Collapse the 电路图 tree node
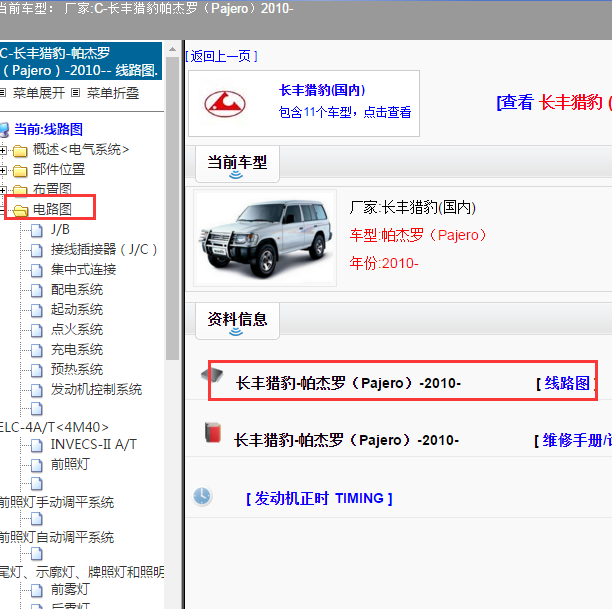The height and width of the screenshot is (609, 612). 2,210
